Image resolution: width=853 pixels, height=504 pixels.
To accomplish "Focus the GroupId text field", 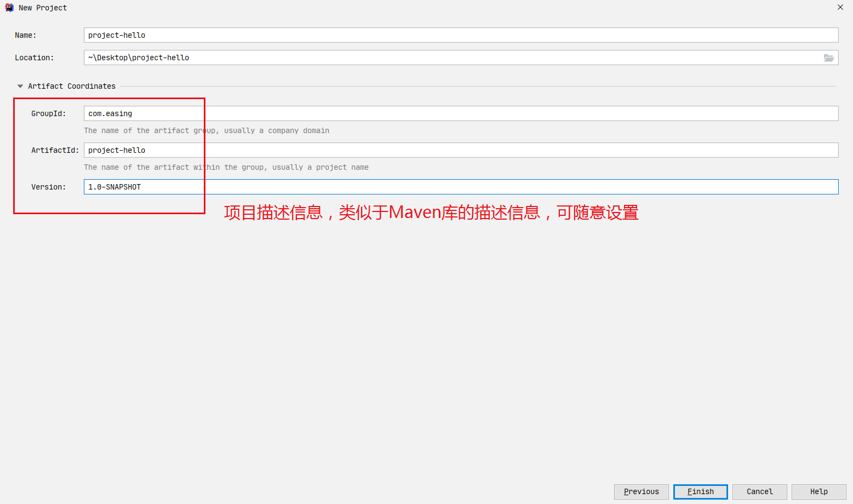I will (x=461, y=113).
